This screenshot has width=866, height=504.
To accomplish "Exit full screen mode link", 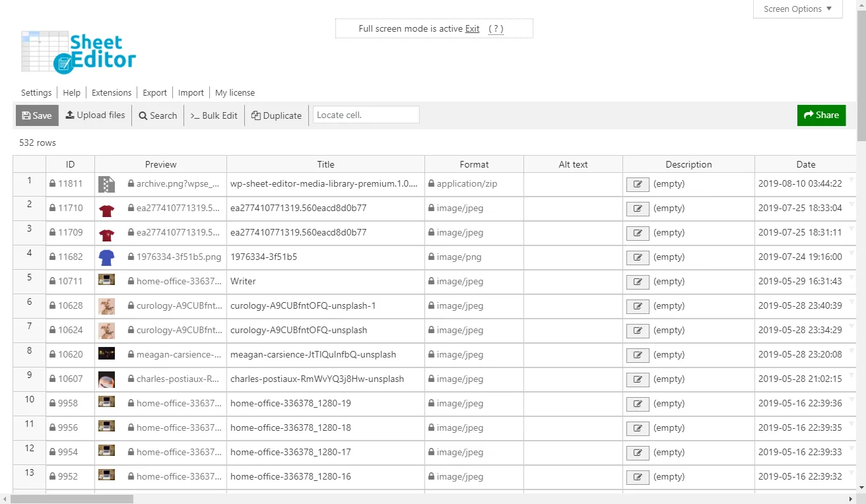I will pos(472,28).
